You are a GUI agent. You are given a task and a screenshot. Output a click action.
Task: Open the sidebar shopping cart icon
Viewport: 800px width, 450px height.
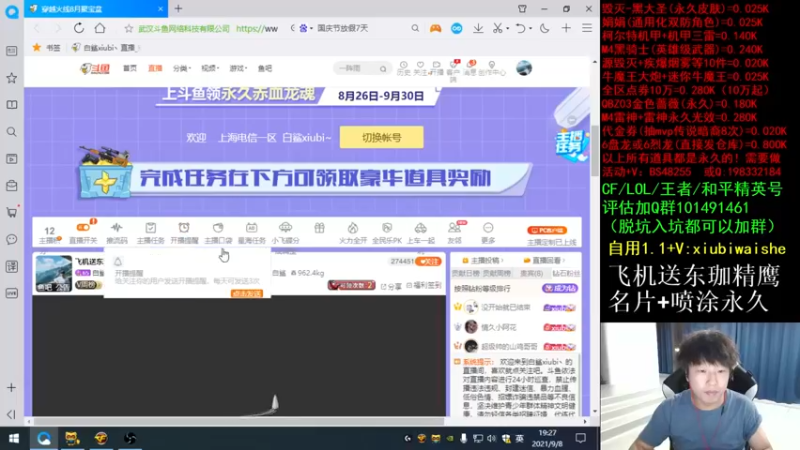(x=12, y=212)
